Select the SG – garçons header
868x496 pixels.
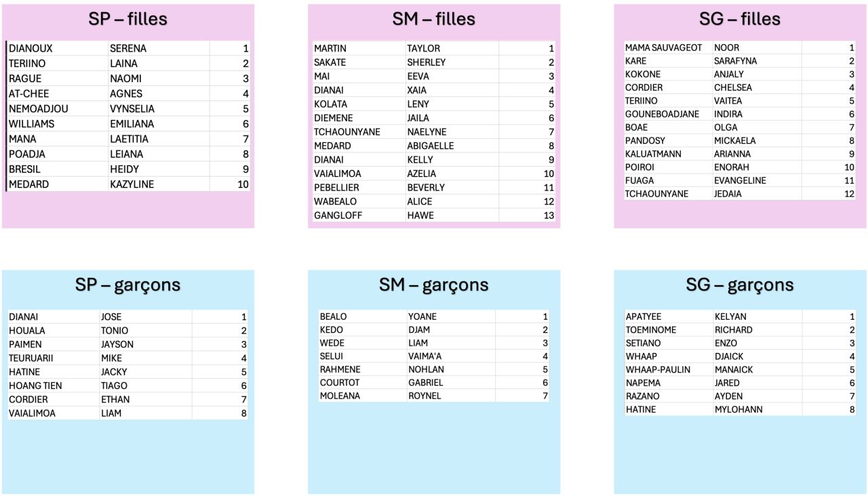click(740, 285)
